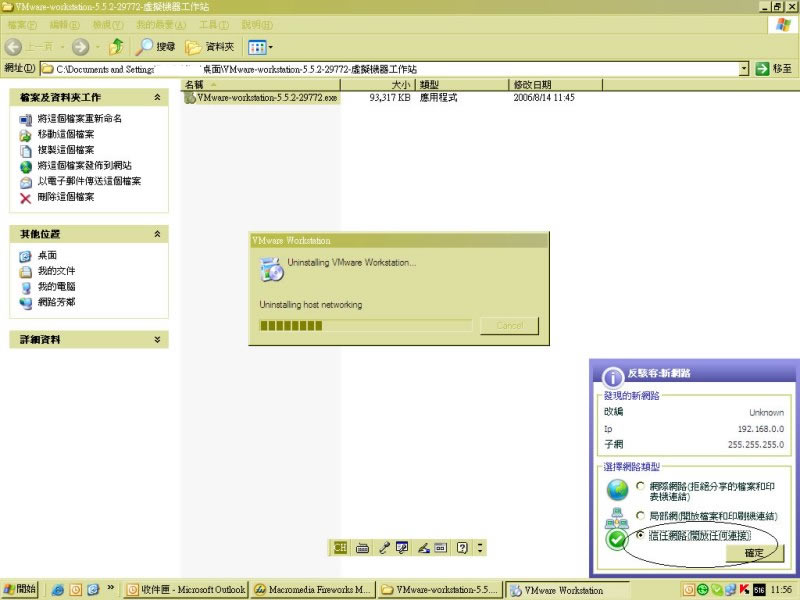Click the Back arrow toolbar icon
Screen dimensions: 800x600
click(14, 47)
